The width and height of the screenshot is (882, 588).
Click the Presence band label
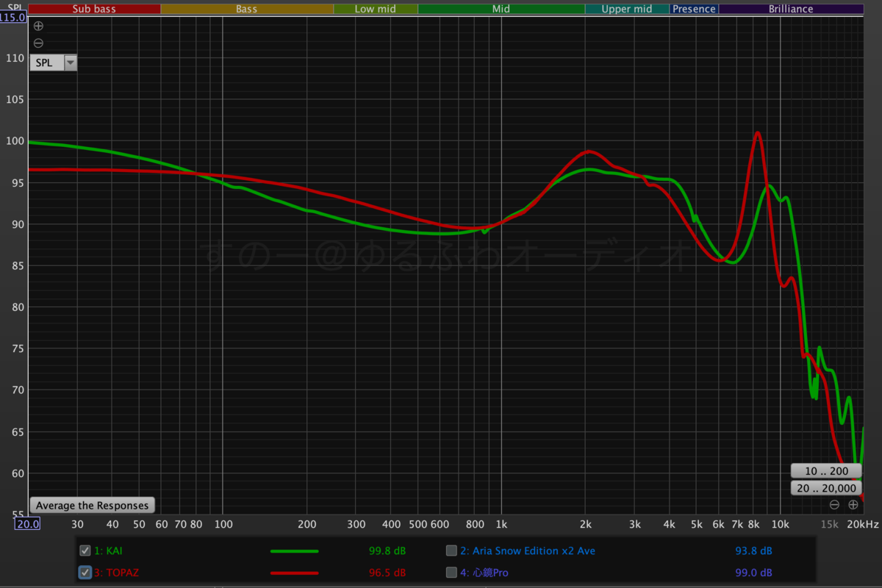tap(694, 10)
